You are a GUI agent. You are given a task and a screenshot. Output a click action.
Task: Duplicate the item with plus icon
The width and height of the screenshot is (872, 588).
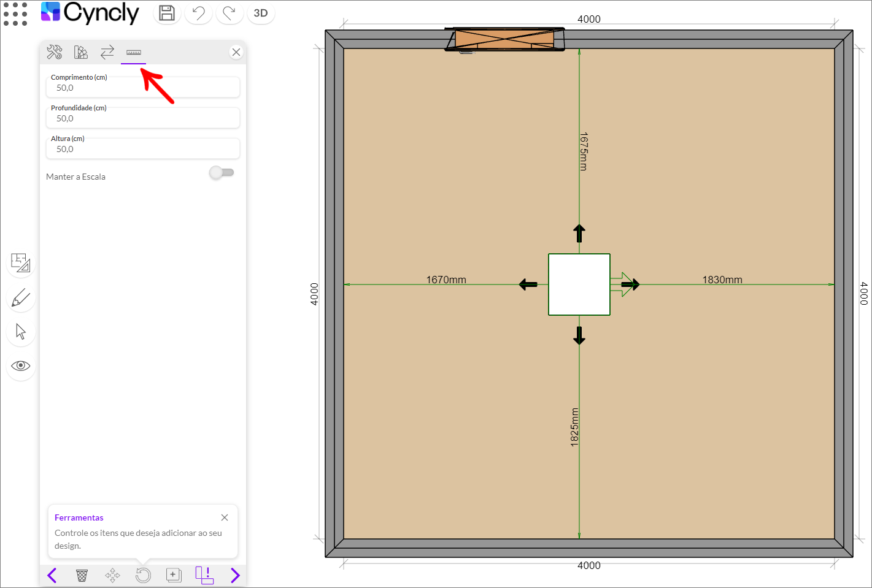click(174, 575)
